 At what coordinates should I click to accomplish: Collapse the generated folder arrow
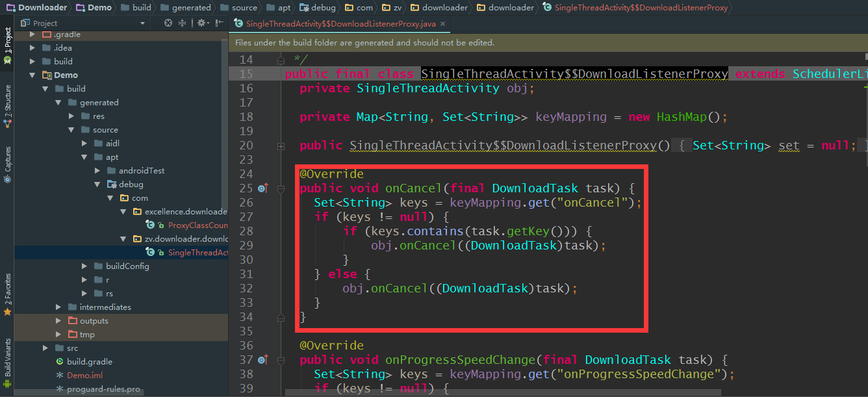click(x=58, y=102)
